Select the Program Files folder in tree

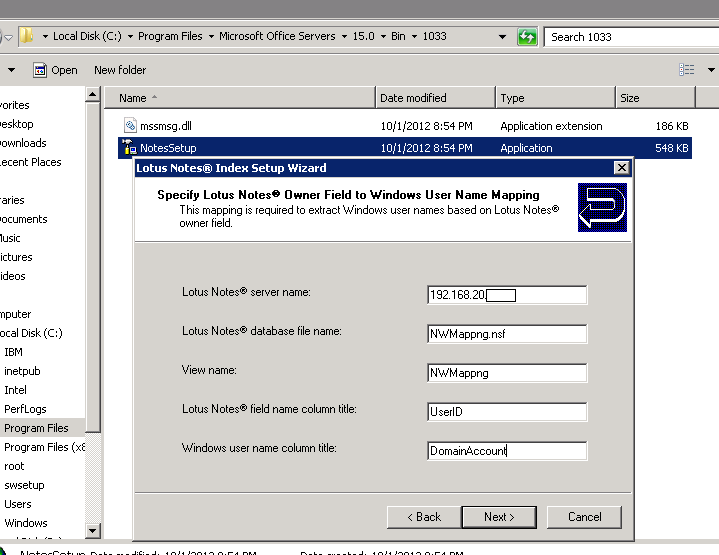click(x=36, y=428)
